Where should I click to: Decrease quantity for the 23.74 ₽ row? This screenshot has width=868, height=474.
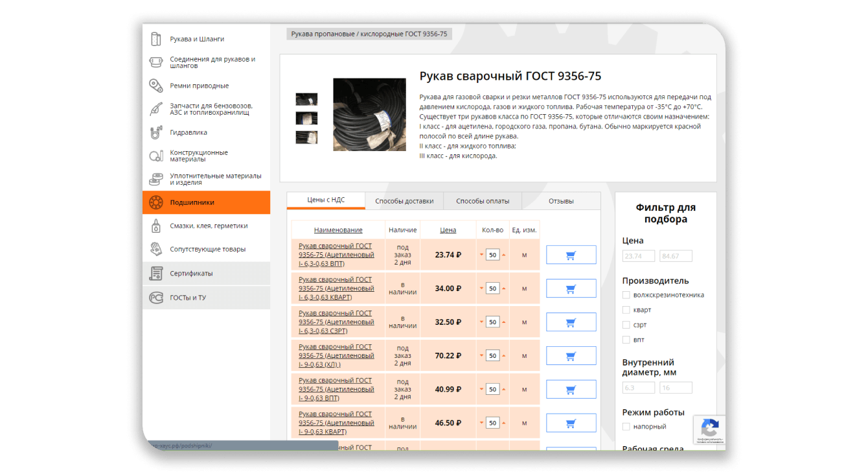click(481, 255)
